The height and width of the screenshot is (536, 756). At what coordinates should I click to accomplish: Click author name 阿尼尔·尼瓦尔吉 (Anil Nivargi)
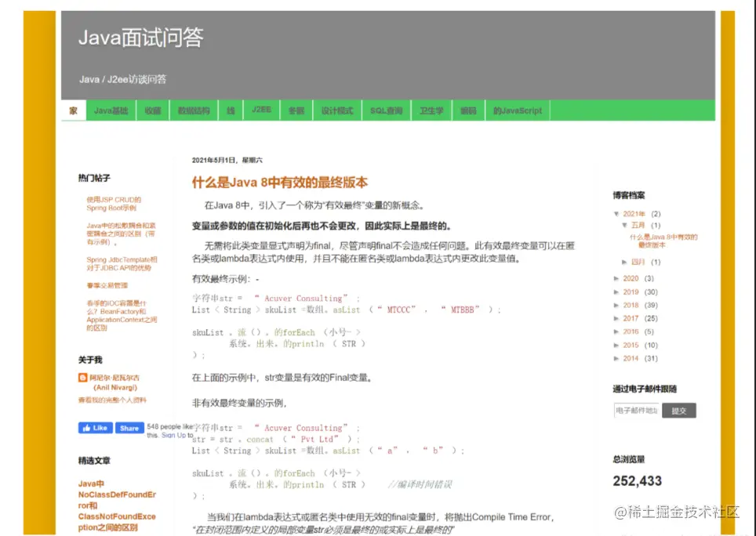(114, 382)
